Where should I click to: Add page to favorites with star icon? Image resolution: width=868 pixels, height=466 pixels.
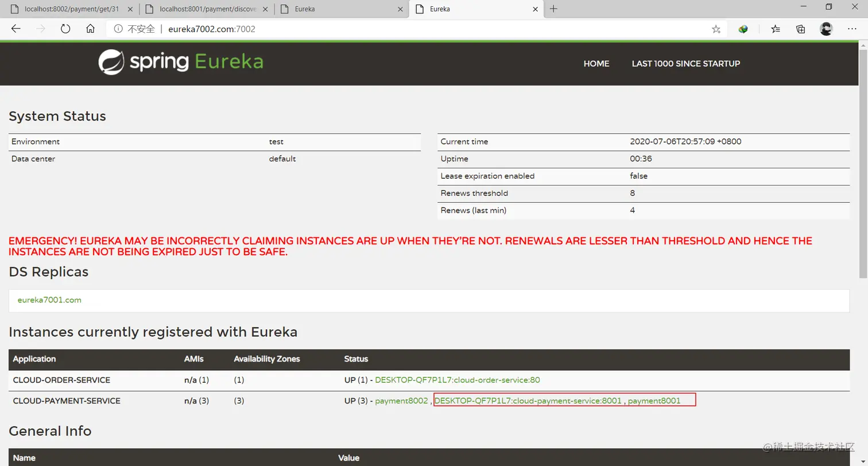(x=716, y=29)
